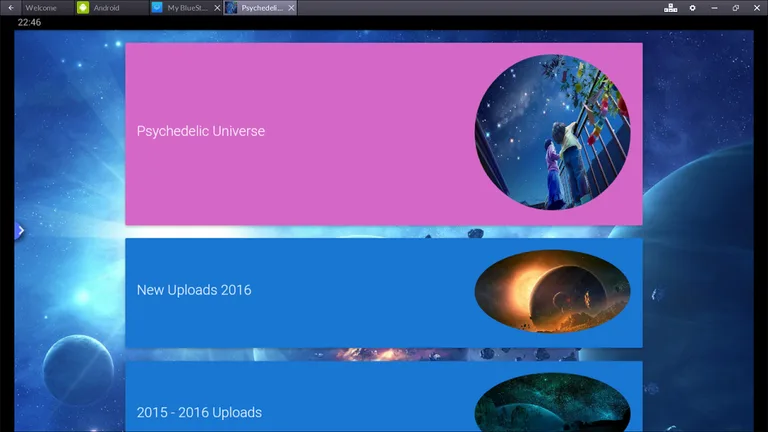768x432 pixels.
Task: Click the Psychedelic tab icon
Action: pos(231,7)
